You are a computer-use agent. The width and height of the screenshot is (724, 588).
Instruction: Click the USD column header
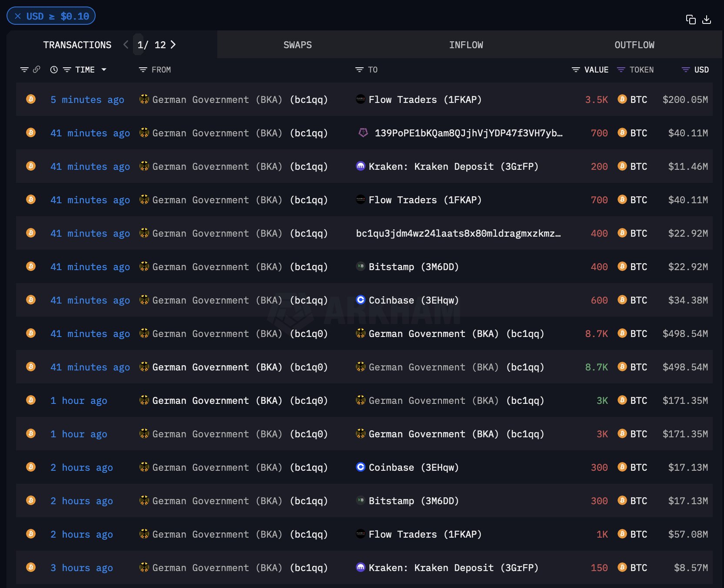701,69
